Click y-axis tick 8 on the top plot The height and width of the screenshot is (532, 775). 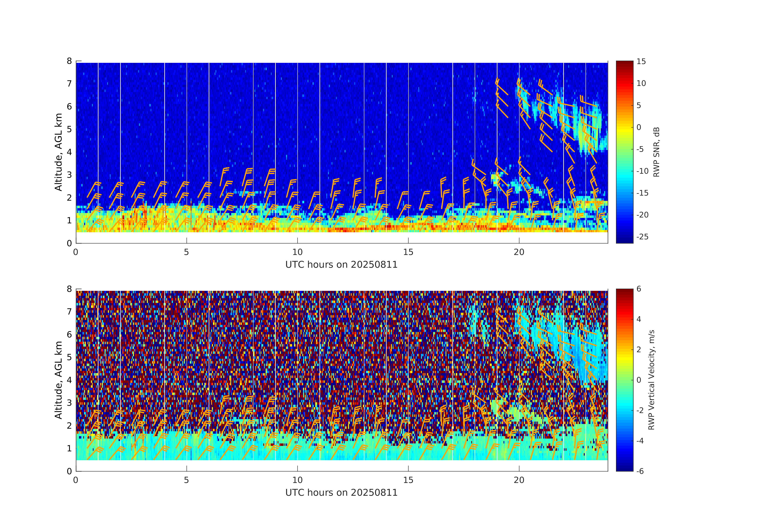[x=69, y=61]
